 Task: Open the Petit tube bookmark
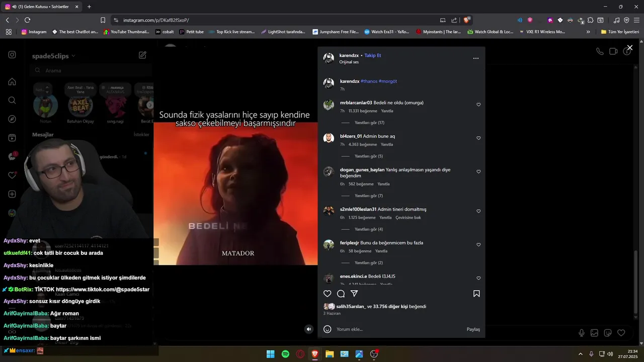192,32
